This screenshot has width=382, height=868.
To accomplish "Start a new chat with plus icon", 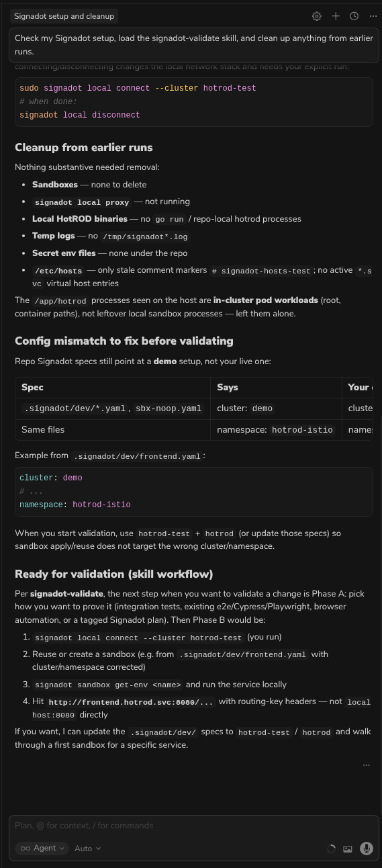I will (x=336, y=16).
